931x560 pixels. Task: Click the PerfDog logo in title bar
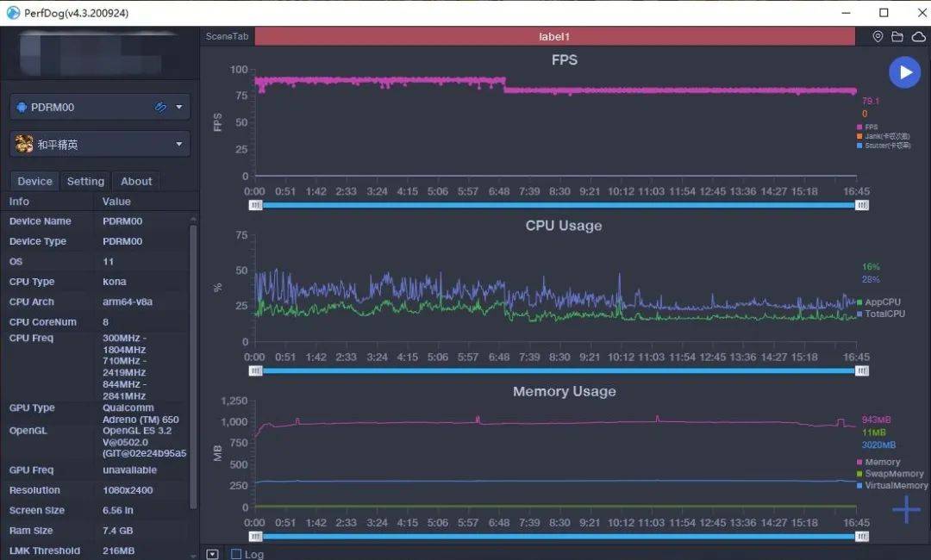(x=13, y=13)
